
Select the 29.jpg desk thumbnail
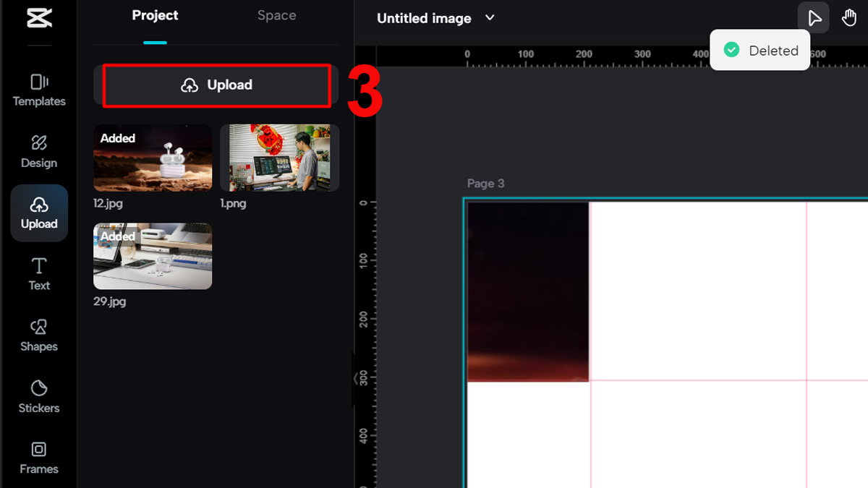[x=153, y=256]
